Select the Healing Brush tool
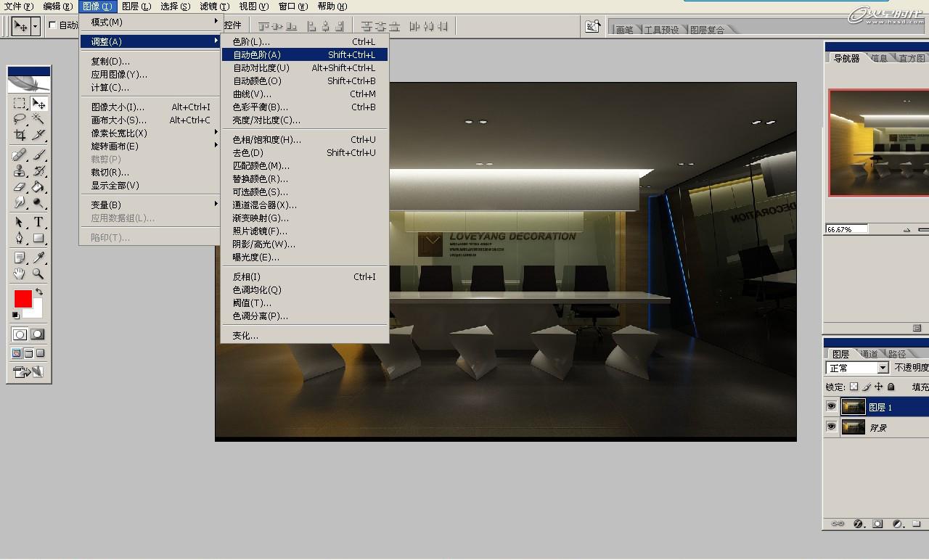 click(x=20, y=155)
